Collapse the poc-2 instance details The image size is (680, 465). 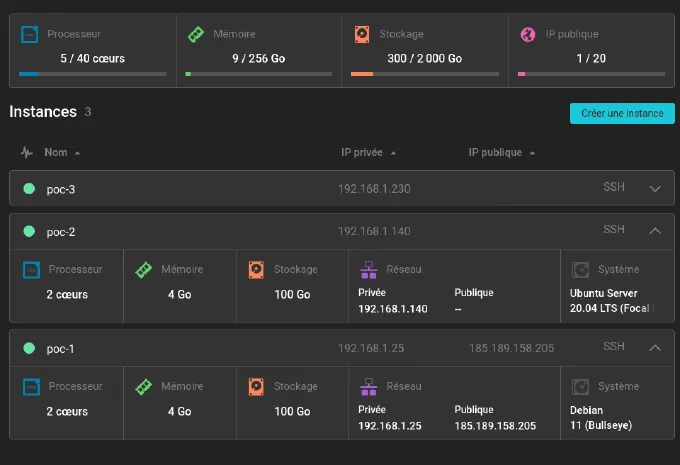[655, 231]
